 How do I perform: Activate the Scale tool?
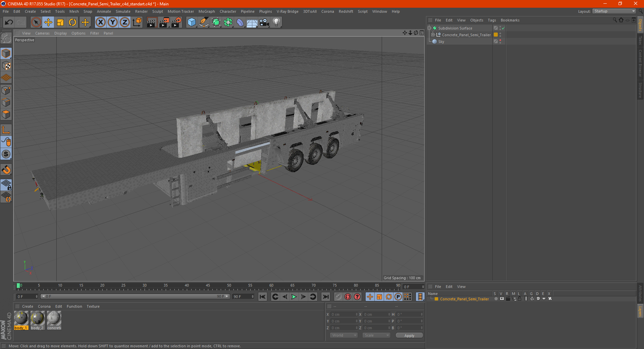[60, 22]
